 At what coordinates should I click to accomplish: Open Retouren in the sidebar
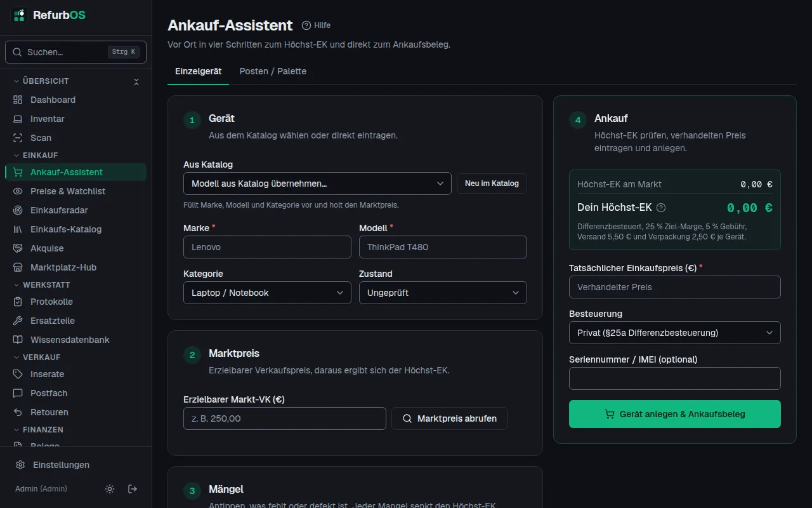(75, 412)
